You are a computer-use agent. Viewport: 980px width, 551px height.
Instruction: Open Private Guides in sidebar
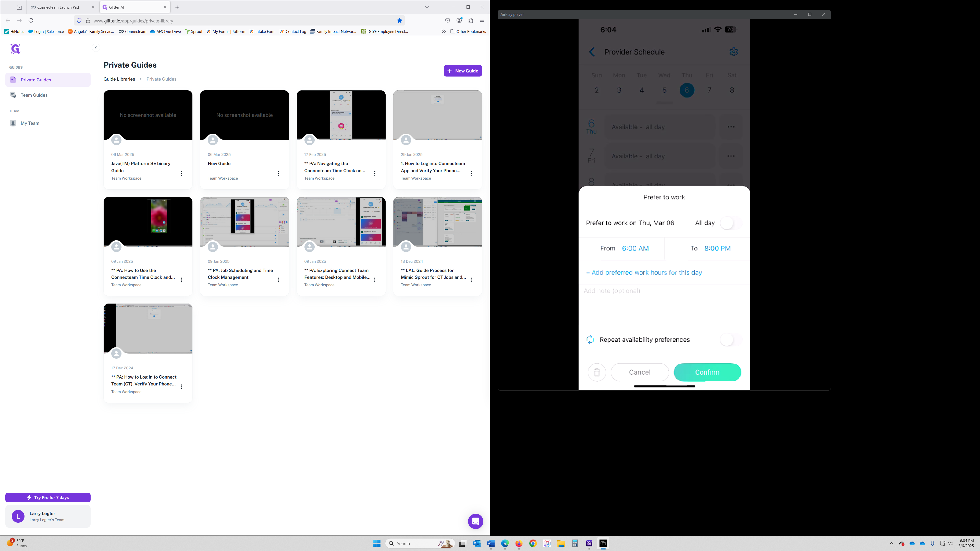tap(48, 80)
